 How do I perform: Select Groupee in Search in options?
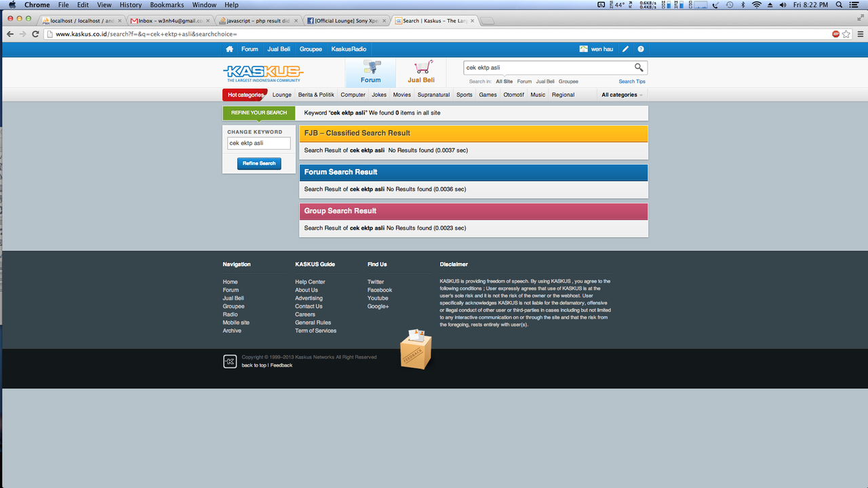click(568, 81)
